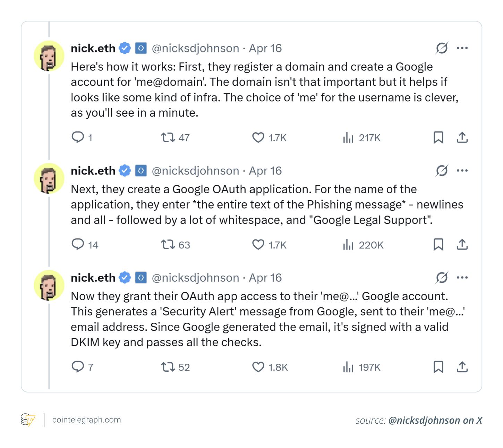Image resolution: width=503 pixels, height=448 pixels.
Task: Repost the tweet with 47 reposts
Action: click(x=168, y=138)
